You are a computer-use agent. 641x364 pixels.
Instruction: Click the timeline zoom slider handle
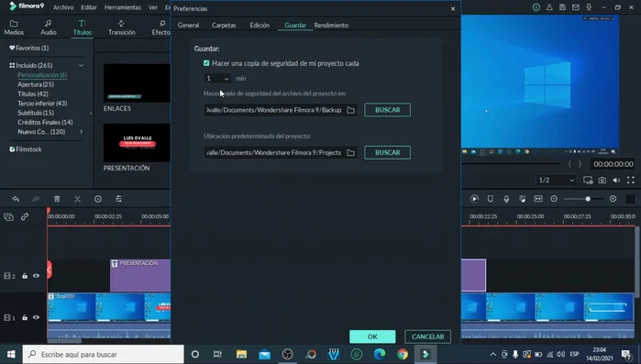click(588, 199)
